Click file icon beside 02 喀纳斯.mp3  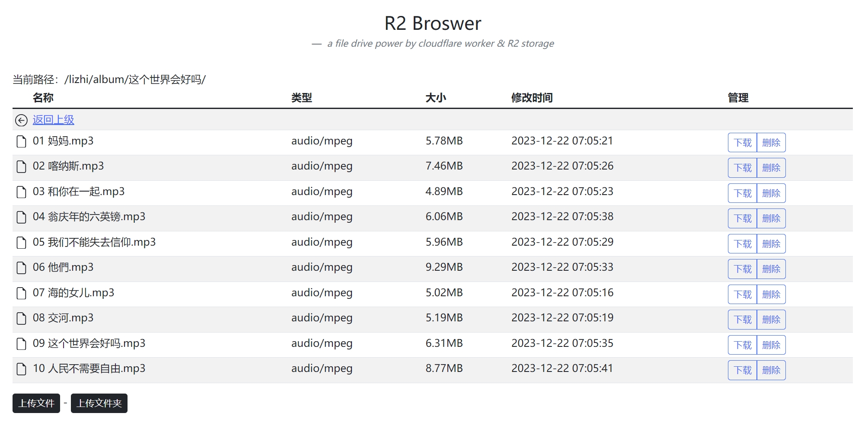(21, 167)
